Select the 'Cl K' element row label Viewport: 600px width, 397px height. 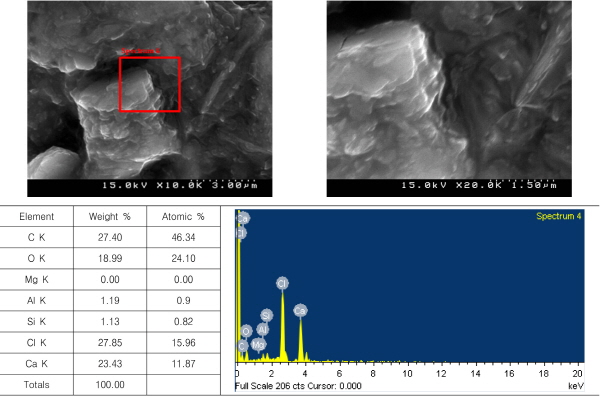[37, 343]
